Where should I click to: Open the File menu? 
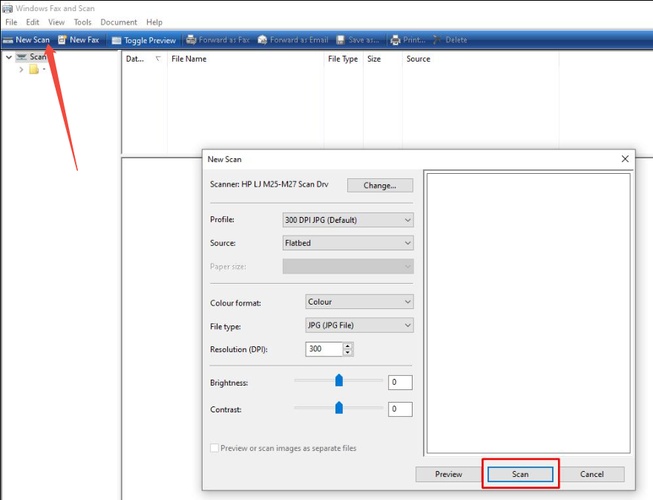click(11, 22)
